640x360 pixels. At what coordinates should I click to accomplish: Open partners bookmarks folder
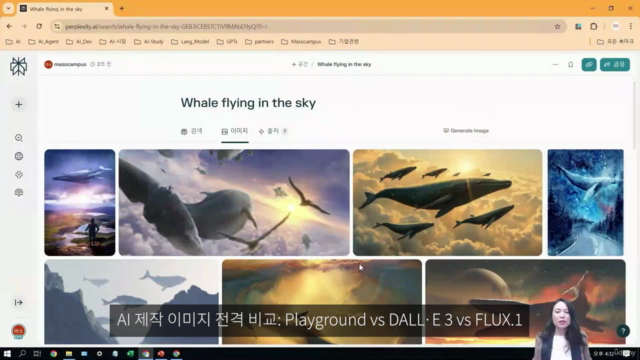point(259,42)
